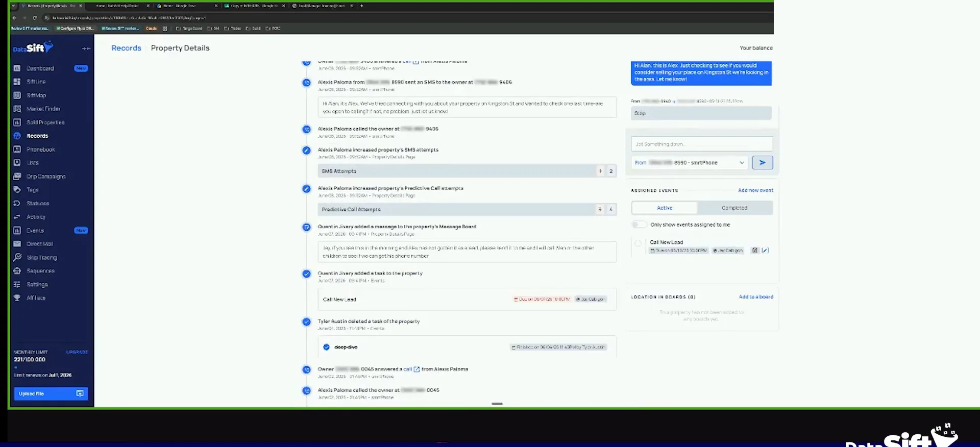Open the Activity sidebar icon

17,217
